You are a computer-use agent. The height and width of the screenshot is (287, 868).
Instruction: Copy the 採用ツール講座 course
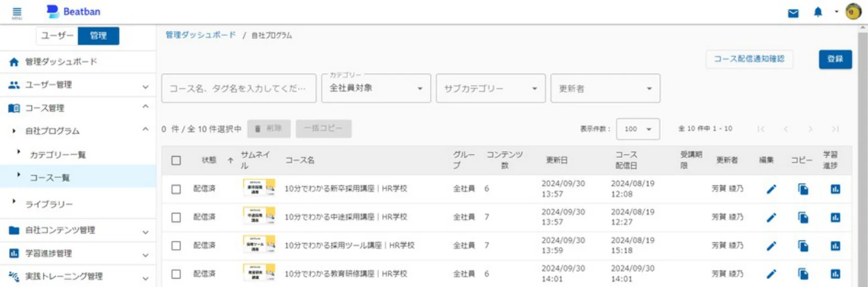803,245
